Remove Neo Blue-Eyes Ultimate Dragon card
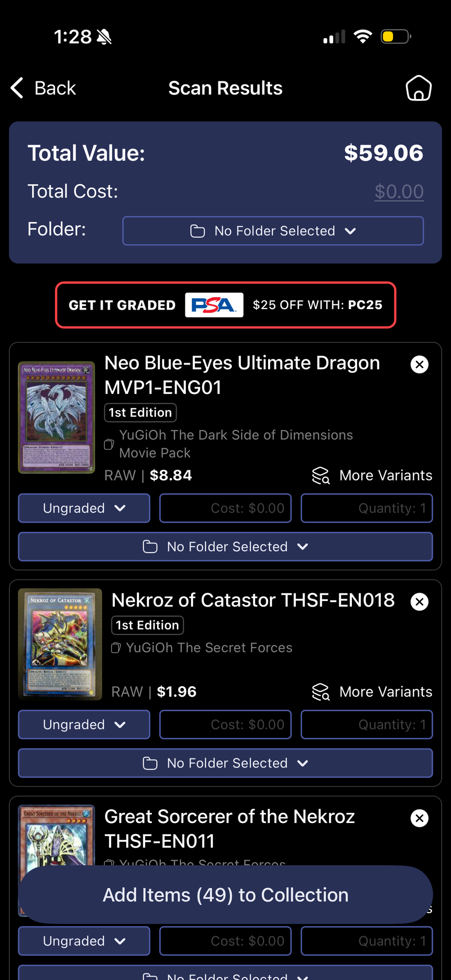451x980 pixels. 419,365
